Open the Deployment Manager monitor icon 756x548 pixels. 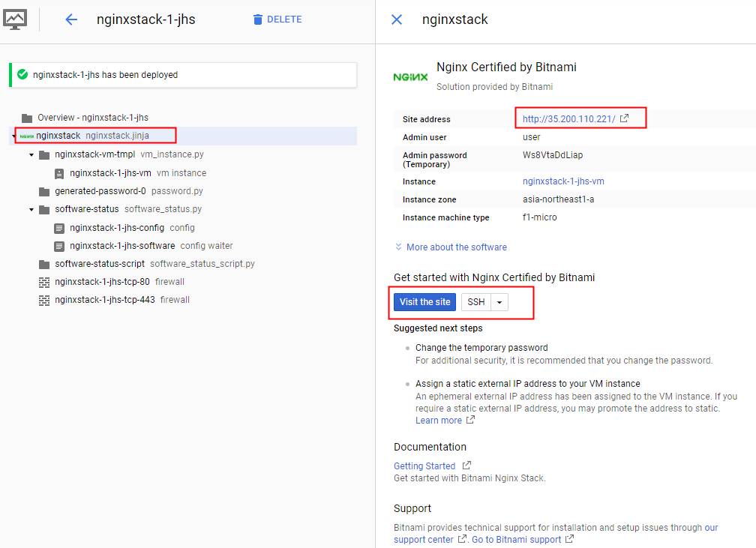15,19
